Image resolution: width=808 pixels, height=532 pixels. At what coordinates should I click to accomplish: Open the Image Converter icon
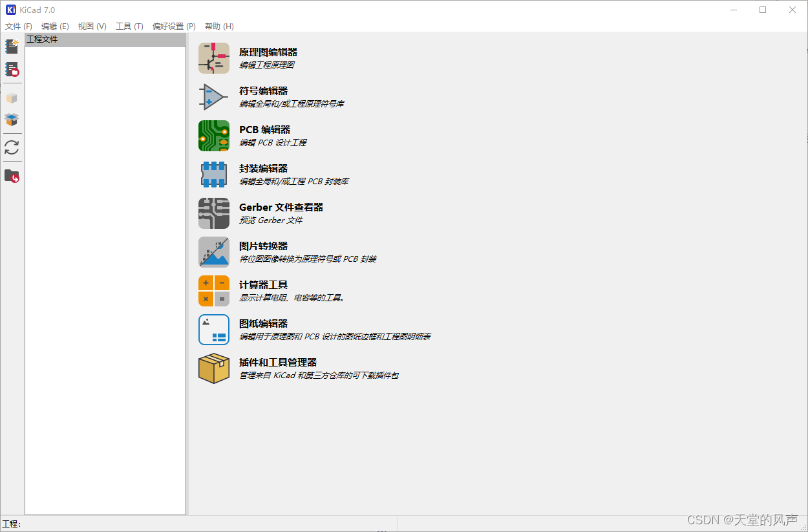(x=214, y=252)
